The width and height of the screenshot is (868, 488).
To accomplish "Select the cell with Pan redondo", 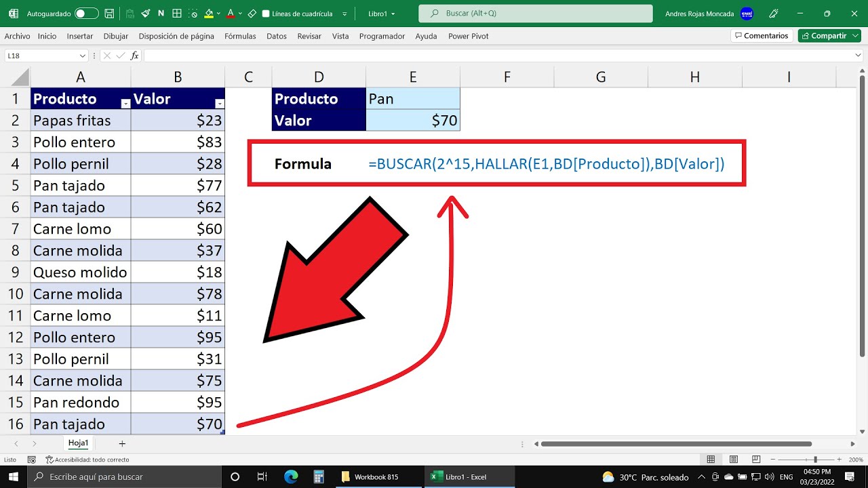I will tap(81, 403).
